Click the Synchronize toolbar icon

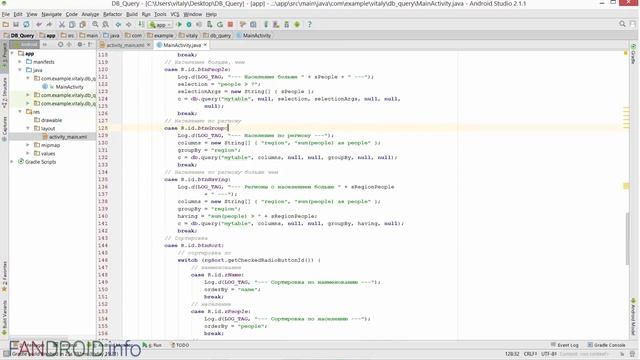click(26, 24)
